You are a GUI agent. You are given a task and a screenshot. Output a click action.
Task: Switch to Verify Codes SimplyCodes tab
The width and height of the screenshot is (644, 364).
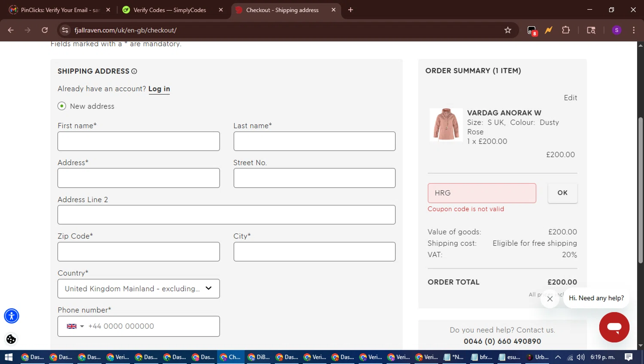click(x=170, y=10)
